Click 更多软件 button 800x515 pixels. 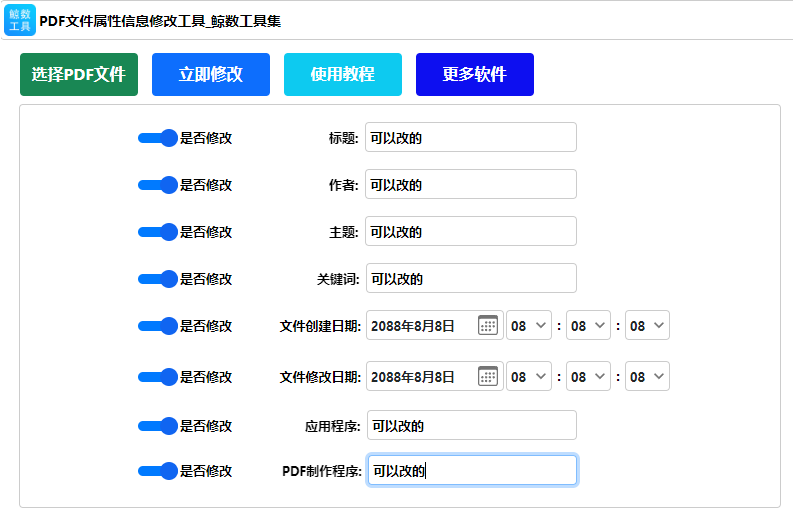coord(475,75)
